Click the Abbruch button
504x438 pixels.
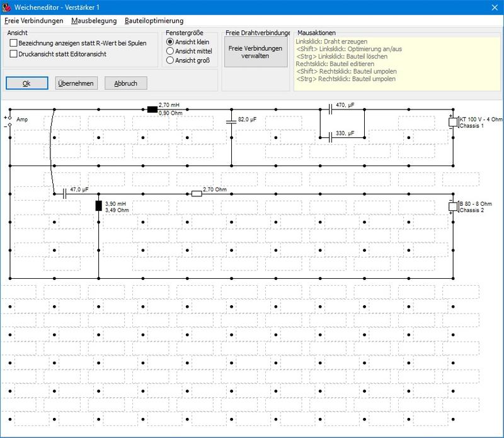tap(125, 83)
